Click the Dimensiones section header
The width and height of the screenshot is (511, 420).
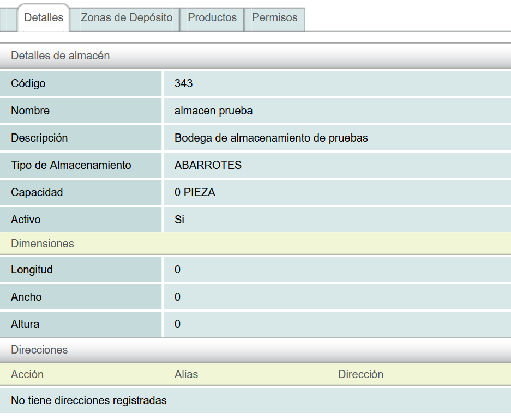(x=43, y=244)
